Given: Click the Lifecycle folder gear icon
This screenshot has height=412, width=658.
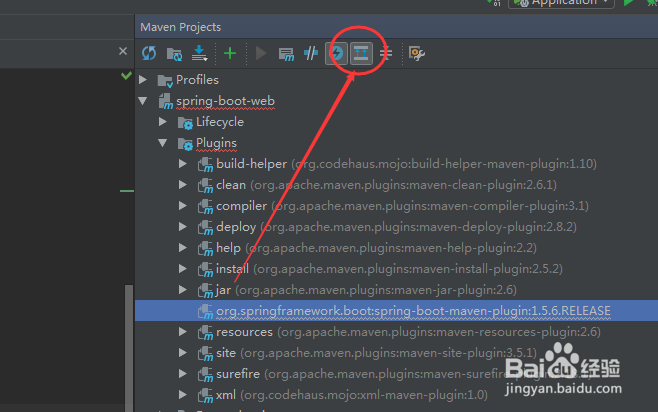Looking at the screenshot, I should [185, 123].
